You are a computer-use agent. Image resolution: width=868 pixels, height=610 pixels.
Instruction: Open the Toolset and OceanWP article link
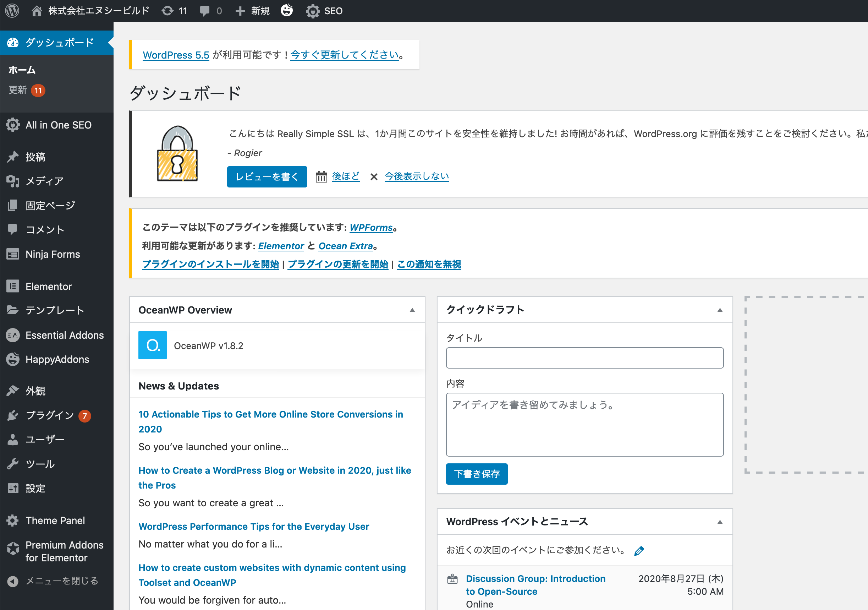pos(272,575)
